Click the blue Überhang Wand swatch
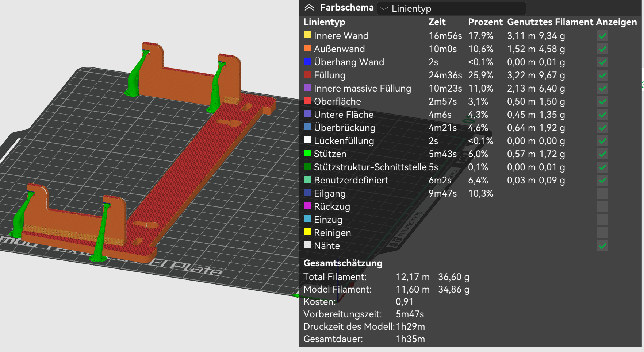 (x=307, y=62)
